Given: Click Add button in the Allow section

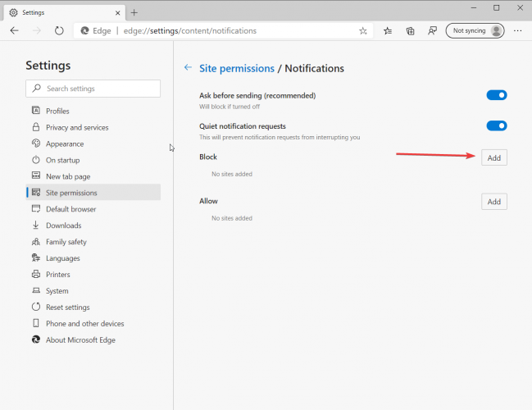Looking at the screenshot, I should coord(494,202).
